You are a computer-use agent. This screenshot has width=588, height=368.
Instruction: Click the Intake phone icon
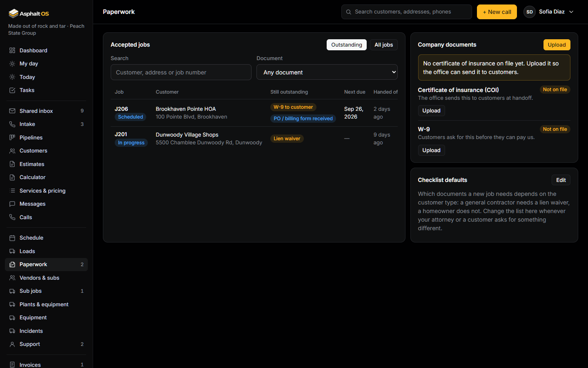coord(12,124)
